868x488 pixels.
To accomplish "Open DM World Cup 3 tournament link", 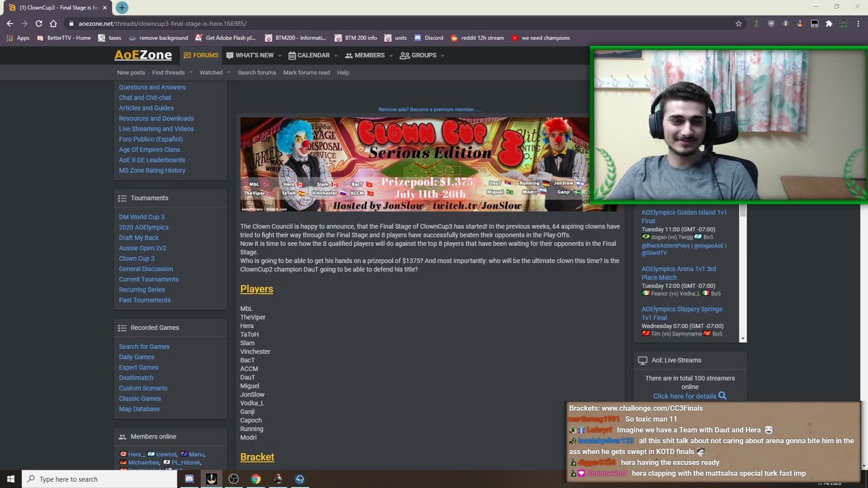I will tap(142, 217).
